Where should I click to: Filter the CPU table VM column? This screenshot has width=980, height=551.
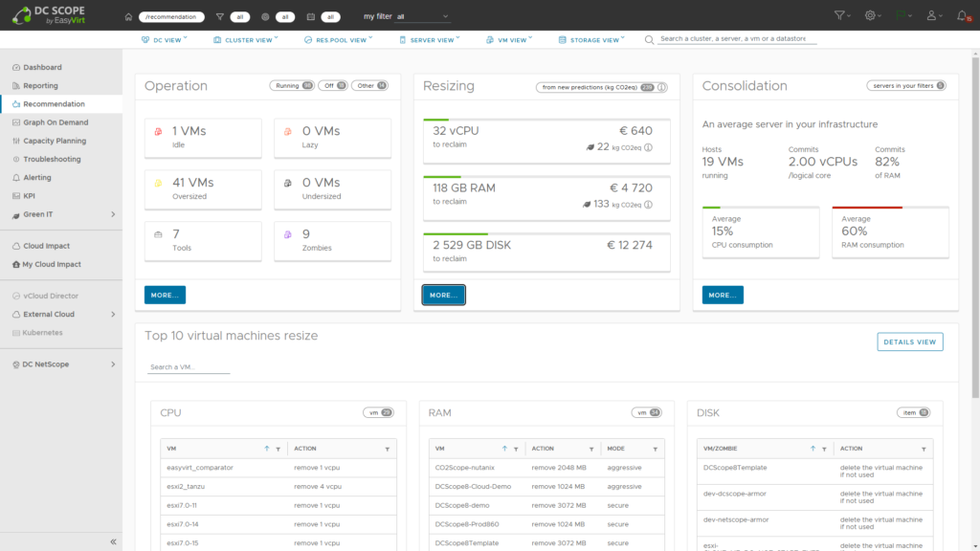click(x=278, y=450)
